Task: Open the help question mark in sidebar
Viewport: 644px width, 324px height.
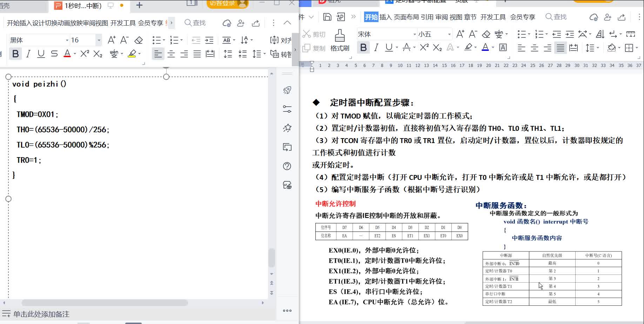Action: tap(287, 166)
